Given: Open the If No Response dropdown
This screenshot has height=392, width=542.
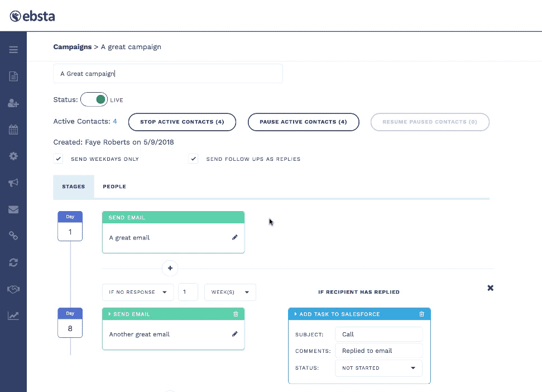Looking at the screenshot, I should (x=138, y=292).
